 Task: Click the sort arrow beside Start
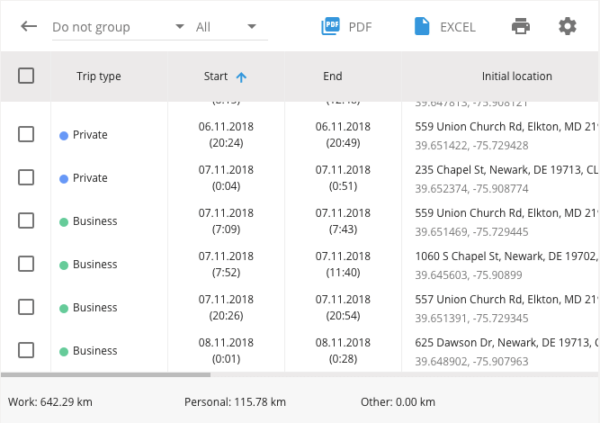[241, 76]
